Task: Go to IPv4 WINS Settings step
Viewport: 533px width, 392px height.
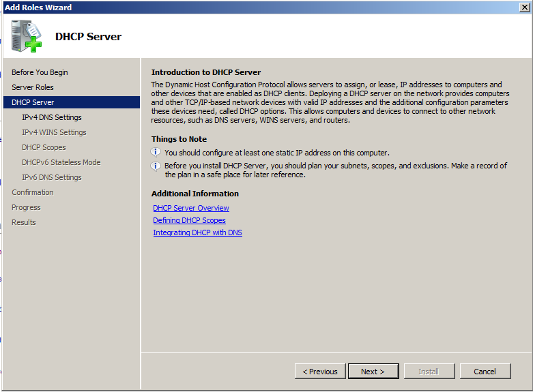Action: coord(54,132)
